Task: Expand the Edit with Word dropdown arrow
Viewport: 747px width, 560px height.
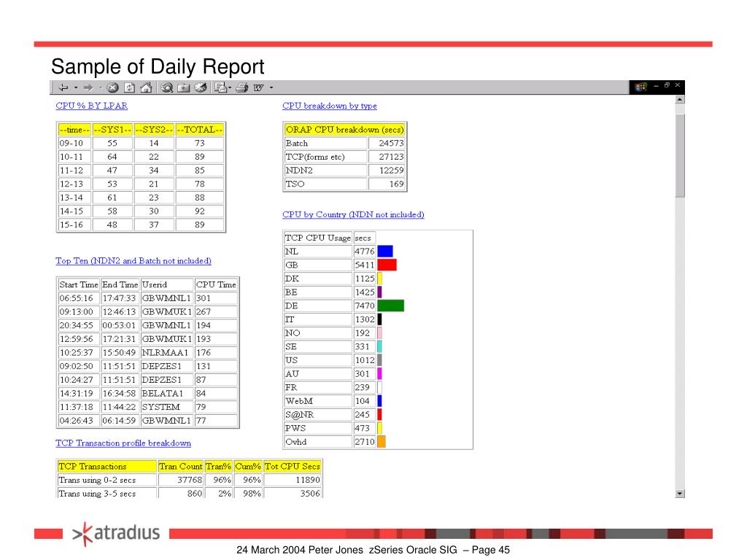Action: 271,87
